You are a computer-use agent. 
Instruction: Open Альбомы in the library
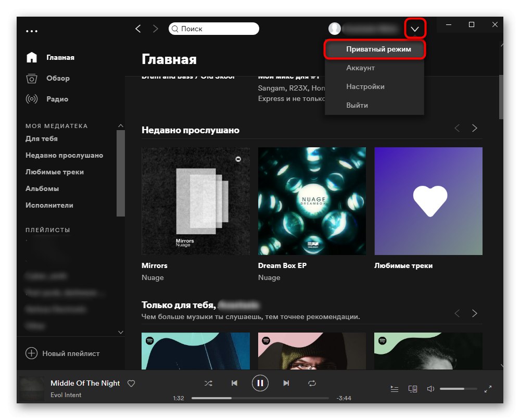pos(42,188)
